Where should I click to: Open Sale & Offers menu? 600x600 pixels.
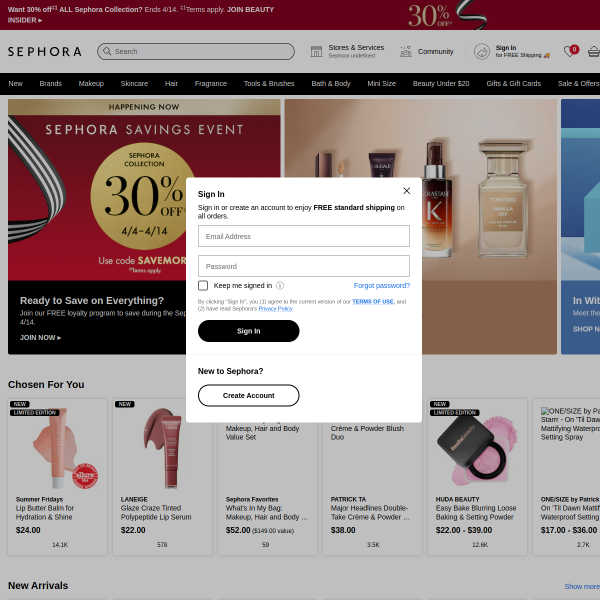(x=579, y=83)
